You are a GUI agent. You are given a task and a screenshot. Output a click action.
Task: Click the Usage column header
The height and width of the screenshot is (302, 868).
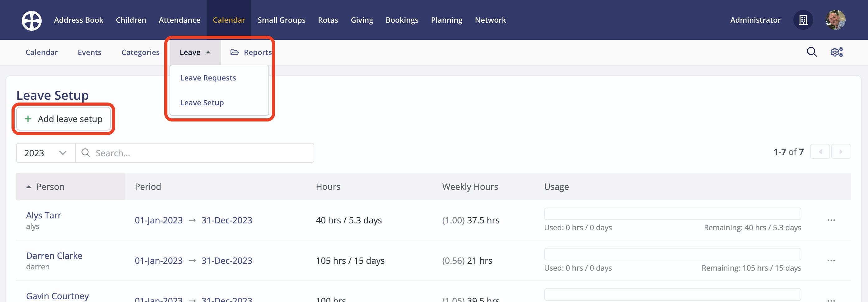(556, 186)
